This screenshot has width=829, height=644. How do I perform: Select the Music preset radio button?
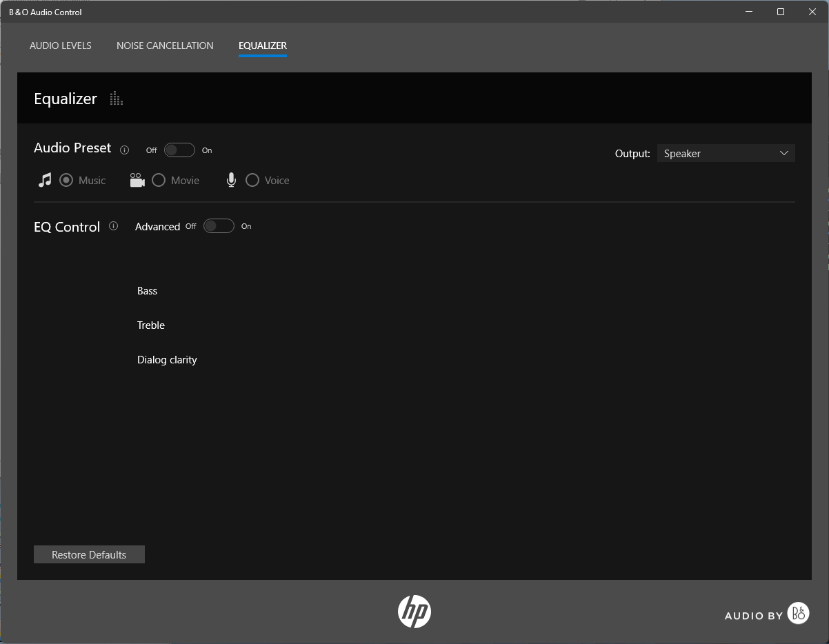tap(66, 181)
